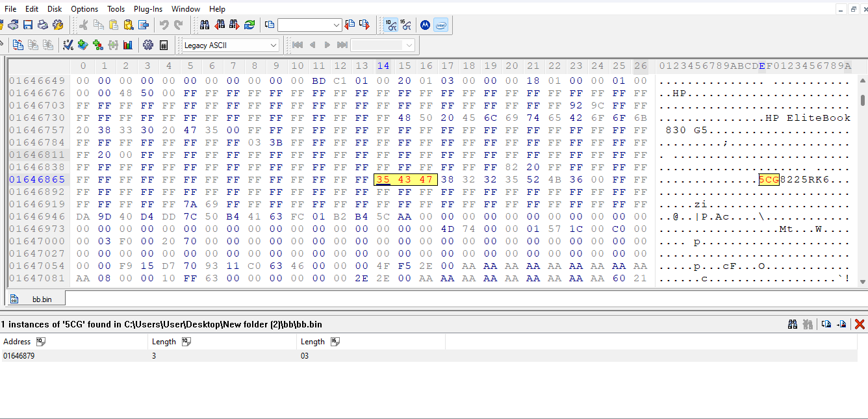The image size is (868, 419).
Task: Click row offset 01646946
Action: click(38, 216)
